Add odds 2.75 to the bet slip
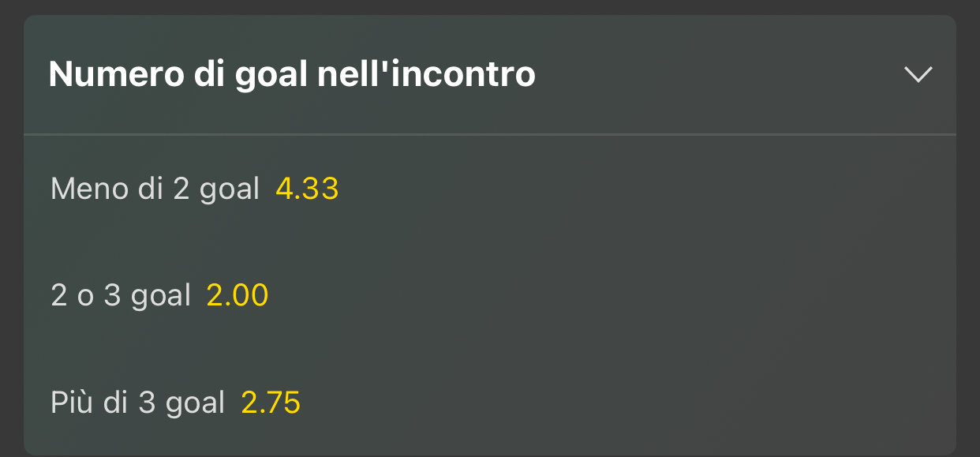The width and height of the screenshot is (980, 457). pyautogui.click(x=271, y=403)
